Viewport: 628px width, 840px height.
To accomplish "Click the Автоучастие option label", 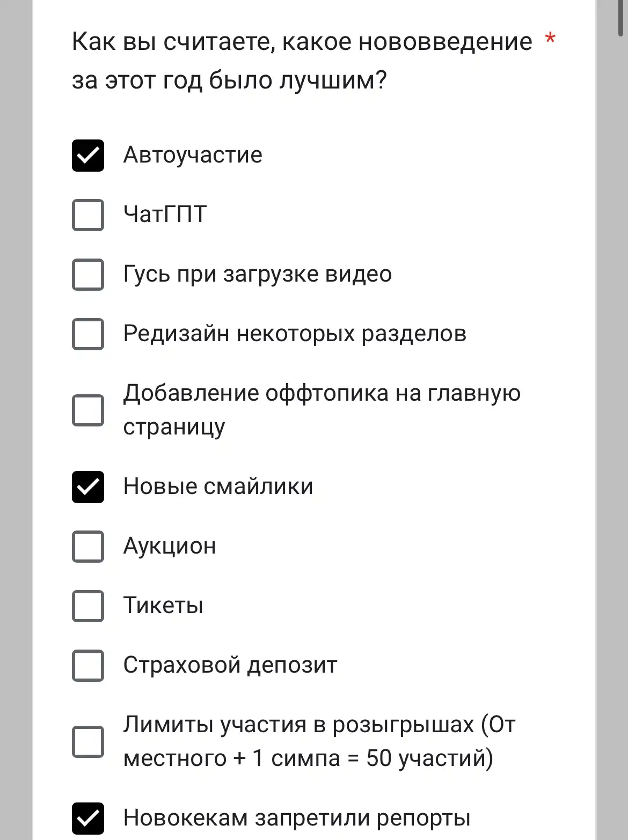I will pos(193,155).
